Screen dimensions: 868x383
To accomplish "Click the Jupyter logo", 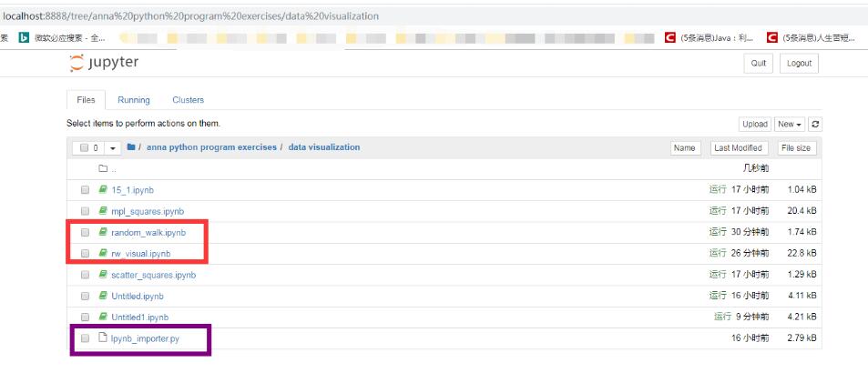I will click(x=104, y=63).
